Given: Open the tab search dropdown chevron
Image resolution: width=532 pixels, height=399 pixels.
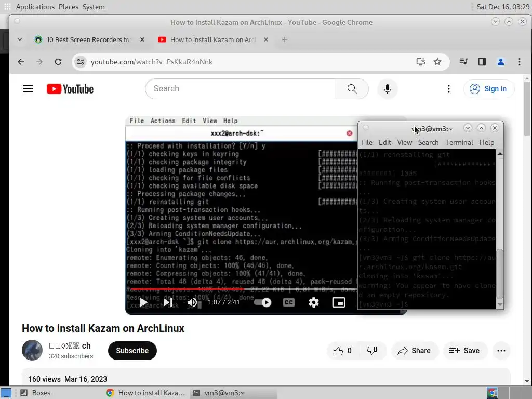Looking at the screenshot, I should pos(20,39).
